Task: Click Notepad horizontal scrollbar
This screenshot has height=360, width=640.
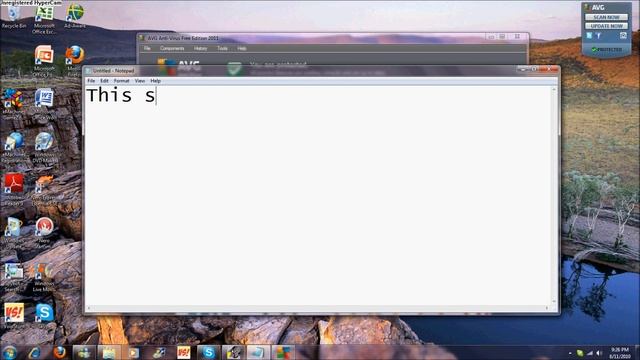Action: tap(318, 308)
